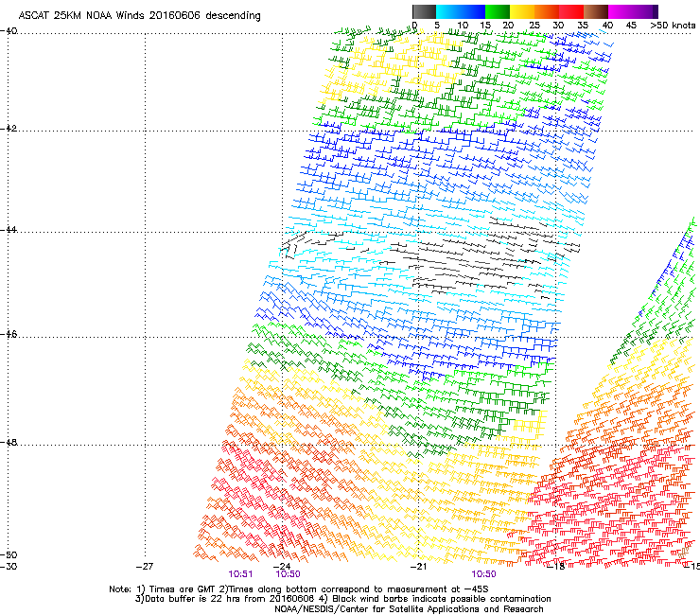
Task: Click the '-18' longitude axis label
Action: click(556, 567)
